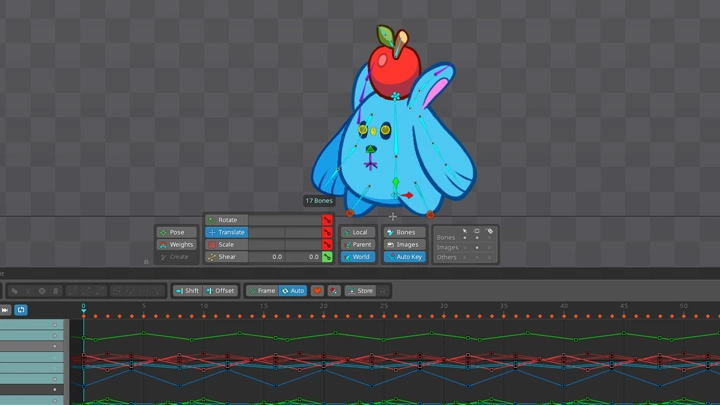Click the eye visibility-column header icon

pyautogui.click(x=477, y=231)
